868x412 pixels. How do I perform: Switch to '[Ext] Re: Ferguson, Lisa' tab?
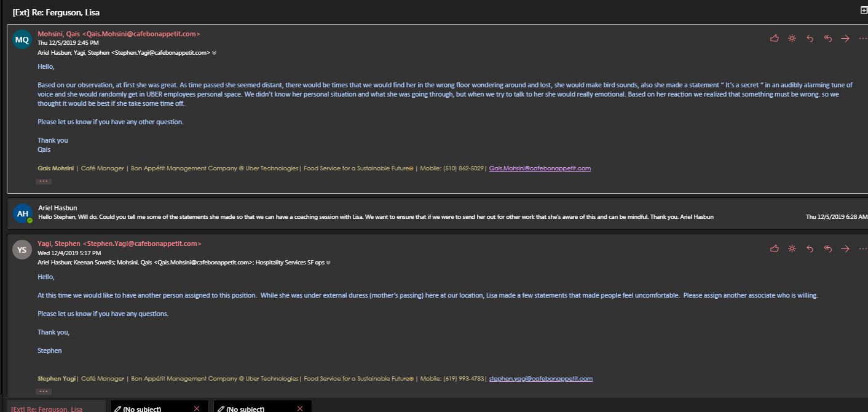47,408
